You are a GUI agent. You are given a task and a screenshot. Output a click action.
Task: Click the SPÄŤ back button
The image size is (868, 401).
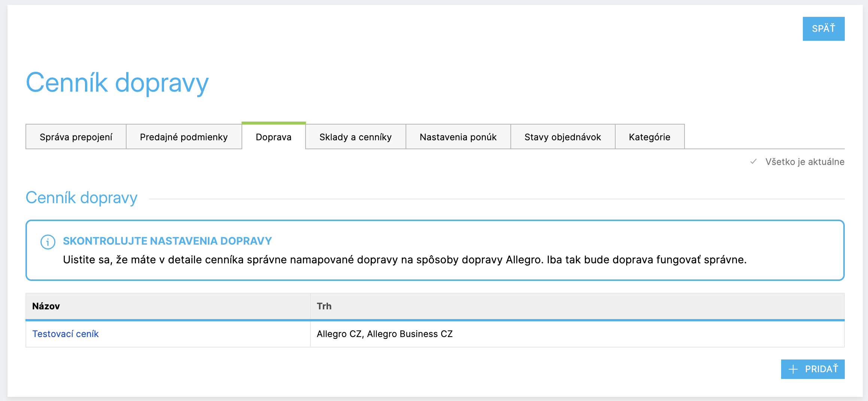823,29
